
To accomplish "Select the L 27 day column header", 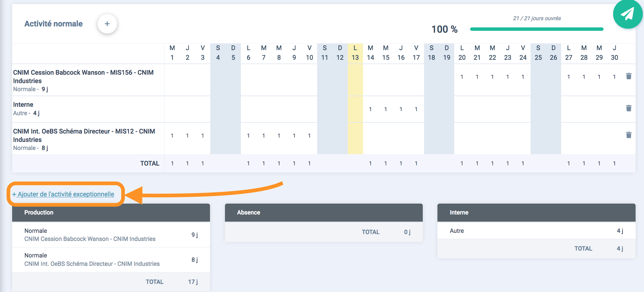I will (x=569, y=53).
